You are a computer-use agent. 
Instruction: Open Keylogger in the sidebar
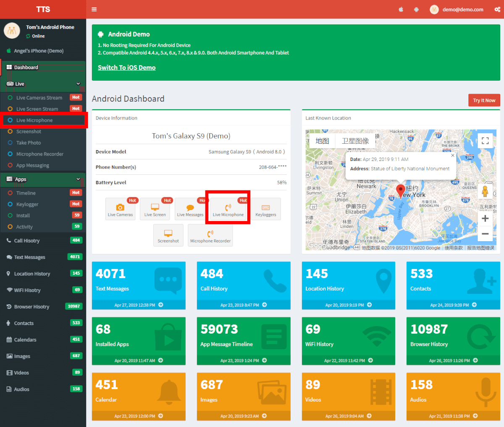coord(43,204)
